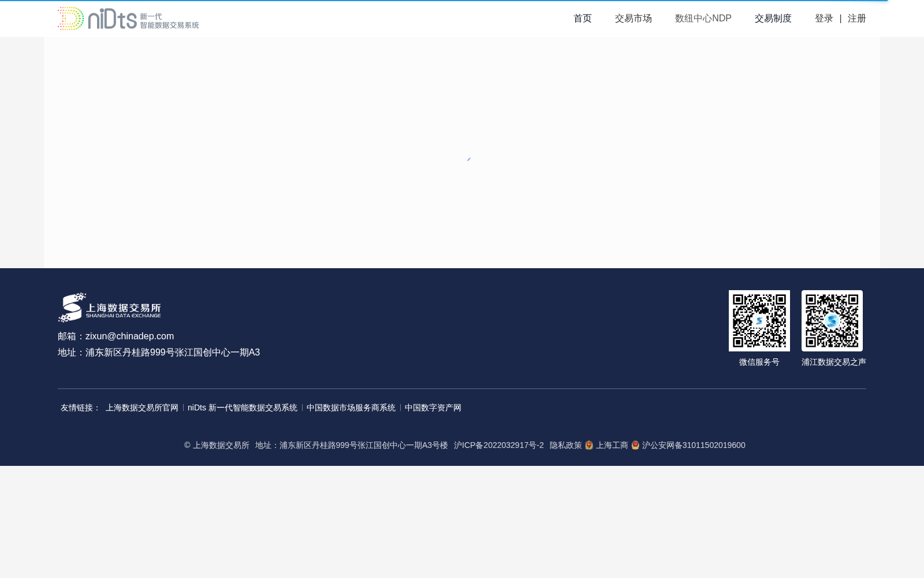Open the 数纽中心NDP menu item
This screenshot has width=924, height=578.
coord(703,18)
